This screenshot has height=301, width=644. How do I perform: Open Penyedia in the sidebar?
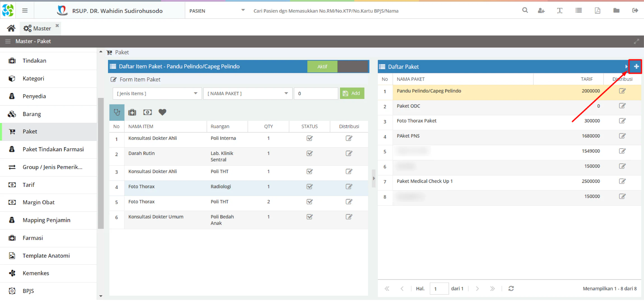[48, 96]
